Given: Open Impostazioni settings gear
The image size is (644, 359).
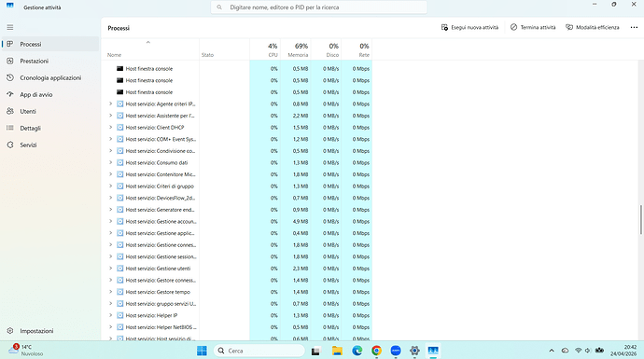Looking at the screenshot, I should point(10,331).
